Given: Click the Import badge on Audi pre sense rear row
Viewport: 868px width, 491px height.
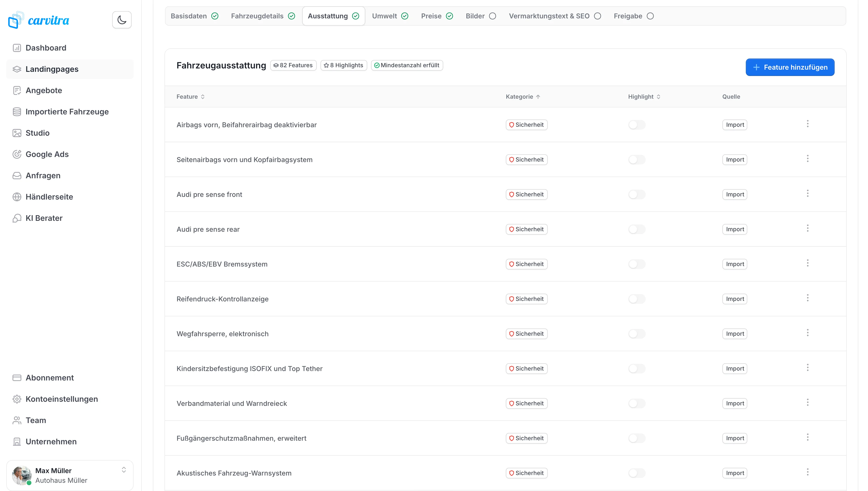Looking at the screenshot, I should coord(734,229).
